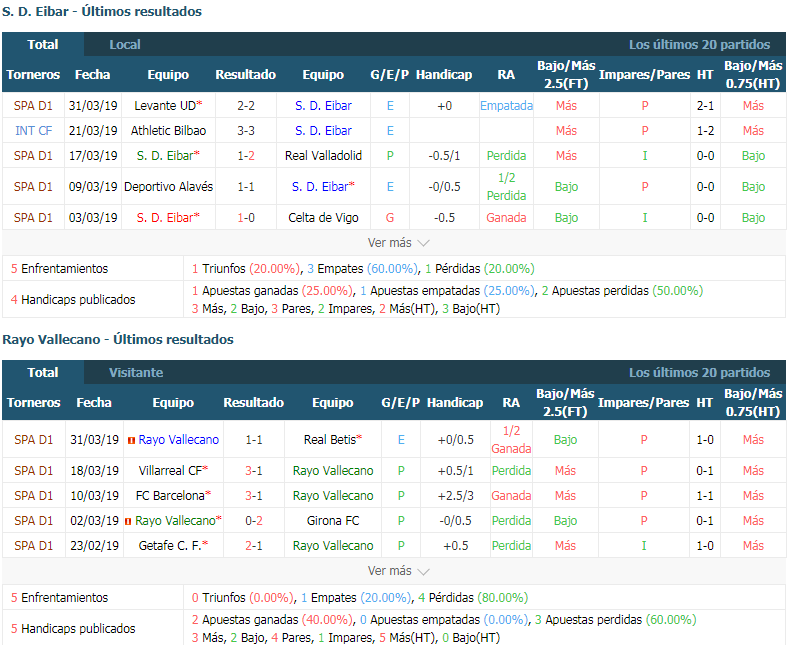Open Real Valladolid team link
Viewport: 788px width, 645px height.
[323, 156]
